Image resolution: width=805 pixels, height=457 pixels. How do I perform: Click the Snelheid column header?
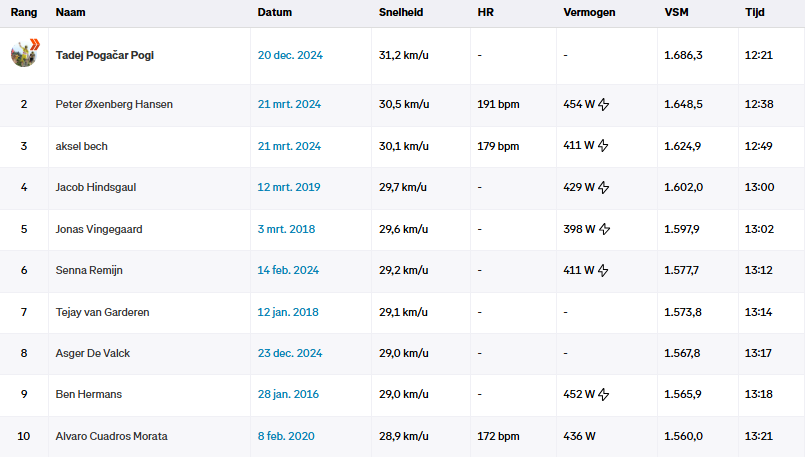click(399, 12)
